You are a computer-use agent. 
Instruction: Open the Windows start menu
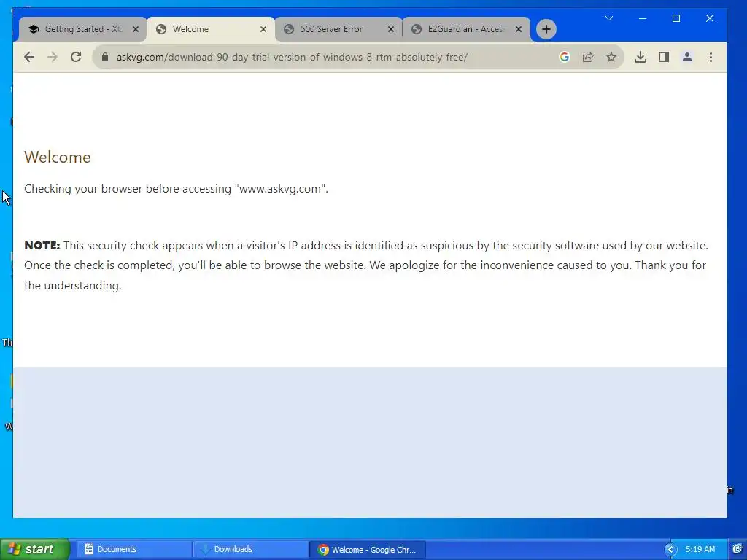point(34,549)
